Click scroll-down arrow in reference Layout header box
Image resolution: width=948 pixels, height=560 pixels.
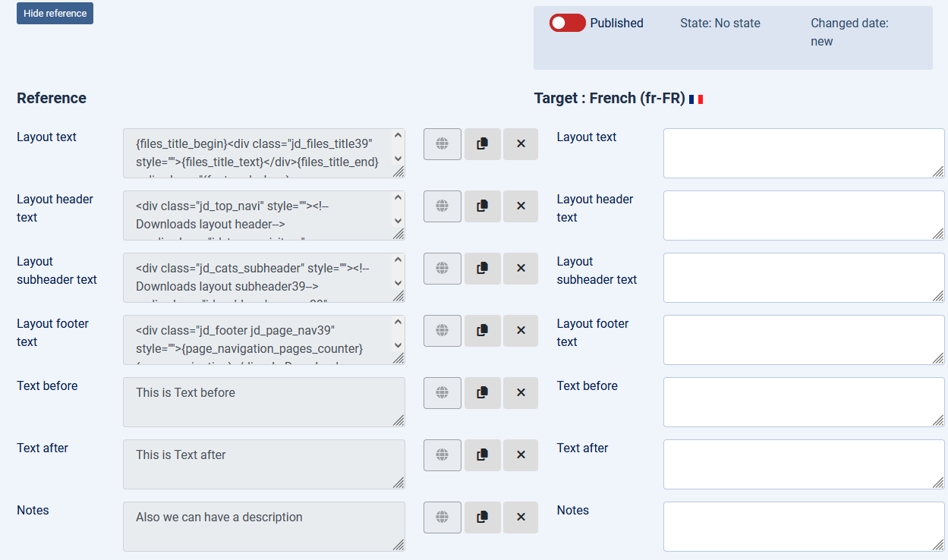(x=398, y=221)
